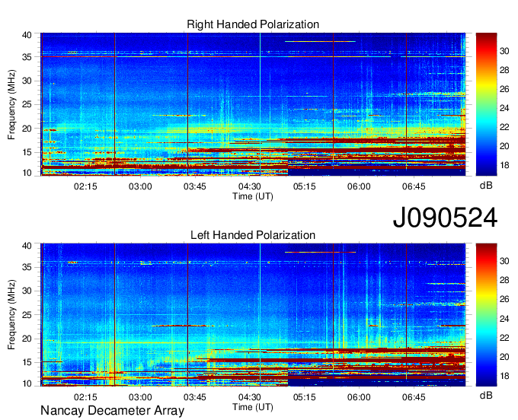Screen dimensions: 518x420
Task: Click 22 dB value on bottom color bar
Action: [504, 338]
